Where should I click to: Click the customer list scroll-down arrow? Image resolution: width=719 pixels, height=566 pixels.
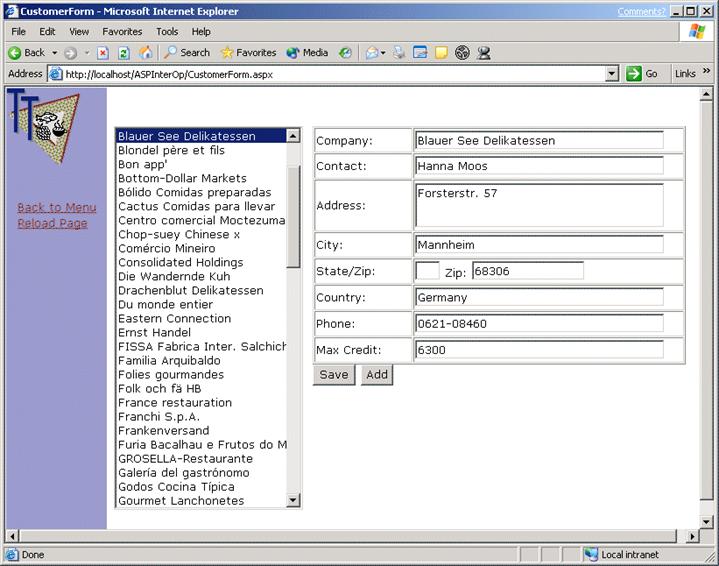(x=294, y=500)
